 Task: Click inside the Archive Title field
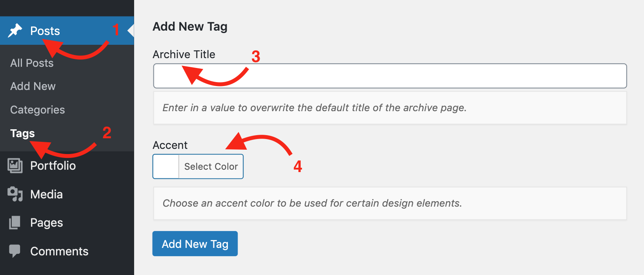389,76
